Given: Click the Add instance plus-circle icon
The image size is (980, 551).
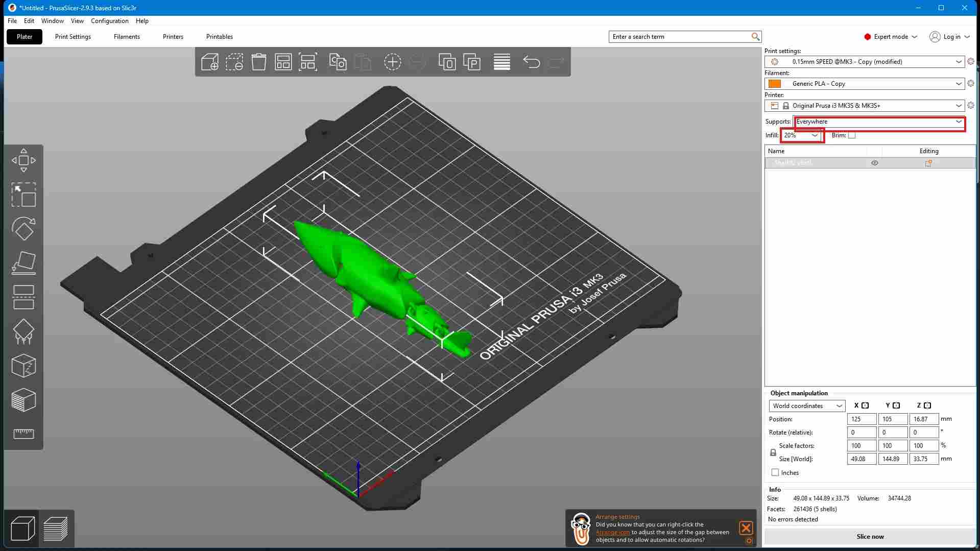Looking at the screenshot, I should [x=392, y=62].
